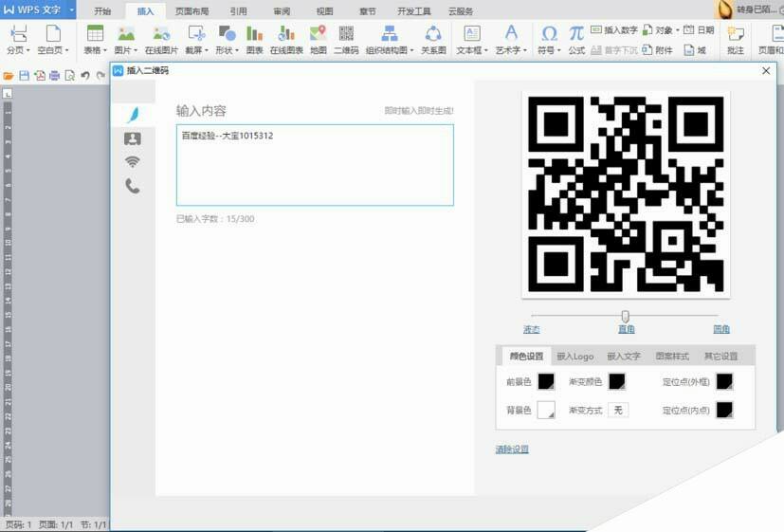This screenshot has width=784, height=532.
Task: Select the WiFi icon in dialog sidebar
Action: [x=133, y=161]
